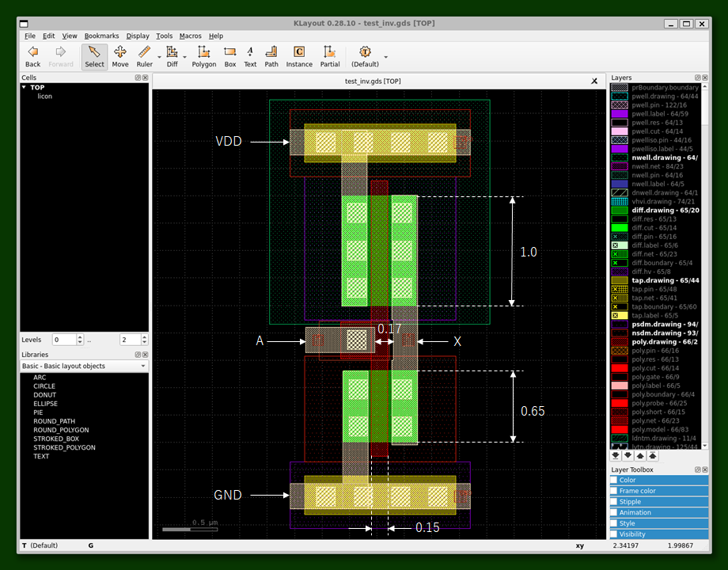The height and width of the screenshot is (570, 728).
Task: Open the Display menu
Action: pos(138,36)
